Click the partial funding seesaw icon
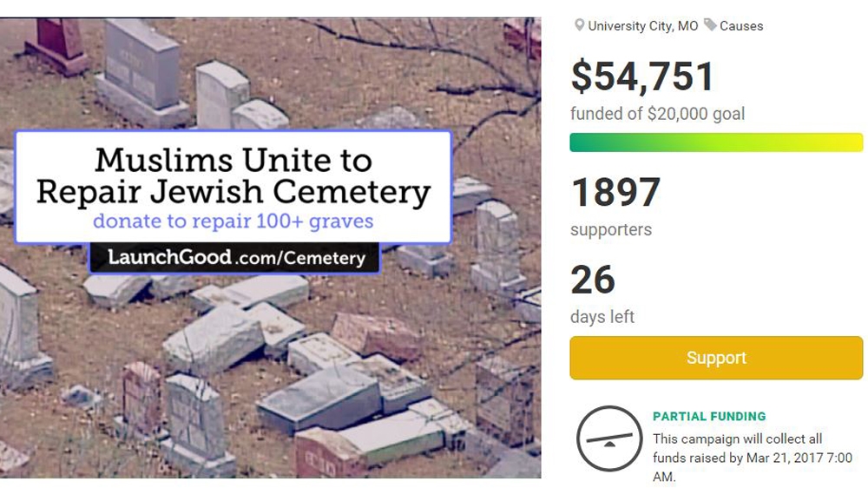 tap(609, 439)
